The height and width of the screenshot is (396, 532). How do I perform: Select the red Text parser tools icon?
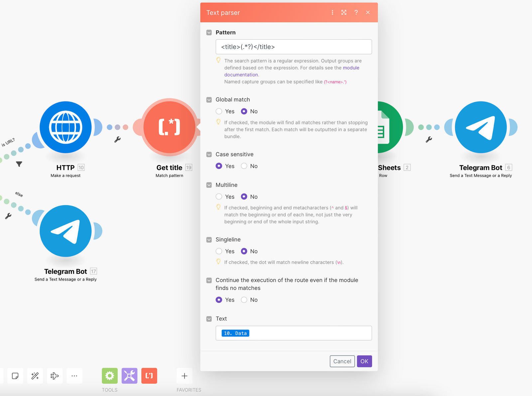point(149,376)
